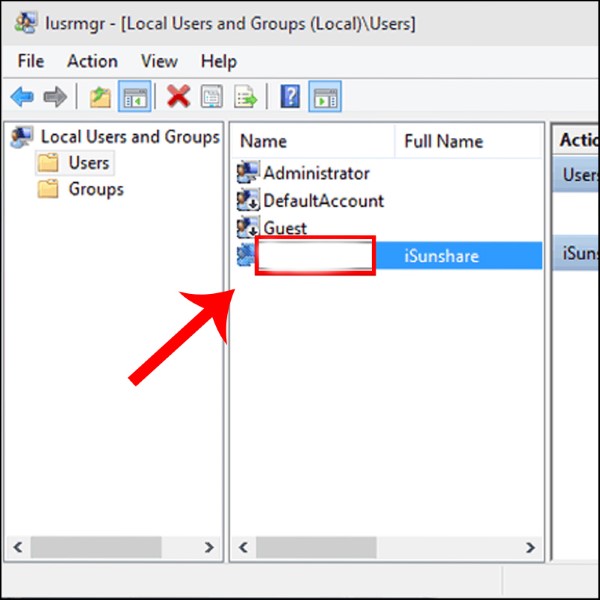
Task: Go up one level with the folder icon
Action: pos(100,97)
